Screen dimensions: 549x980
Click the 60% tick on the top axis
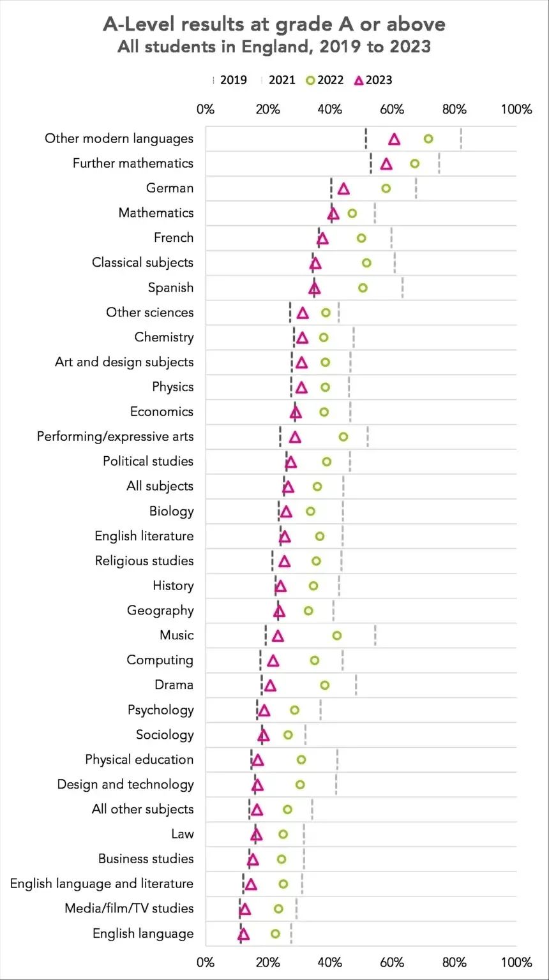392,109
